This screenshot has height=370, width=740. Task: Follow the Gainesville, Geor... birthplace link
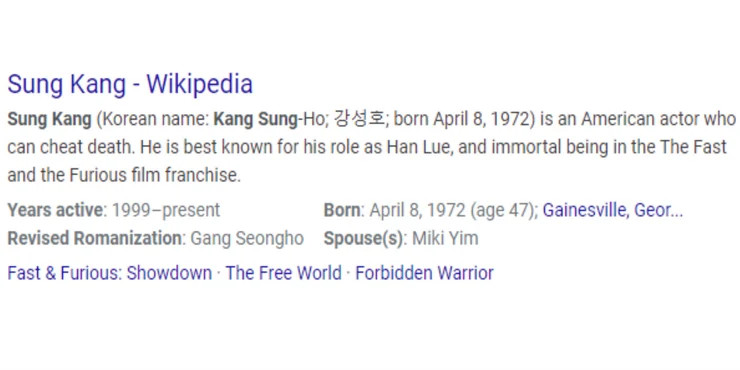click(613, 210)
